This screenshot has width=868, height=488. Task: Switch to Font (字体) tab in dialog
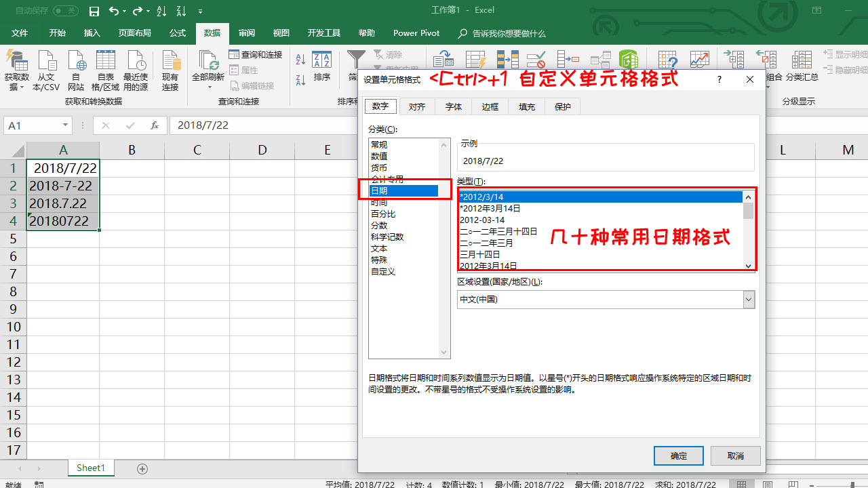click(454, 106)
